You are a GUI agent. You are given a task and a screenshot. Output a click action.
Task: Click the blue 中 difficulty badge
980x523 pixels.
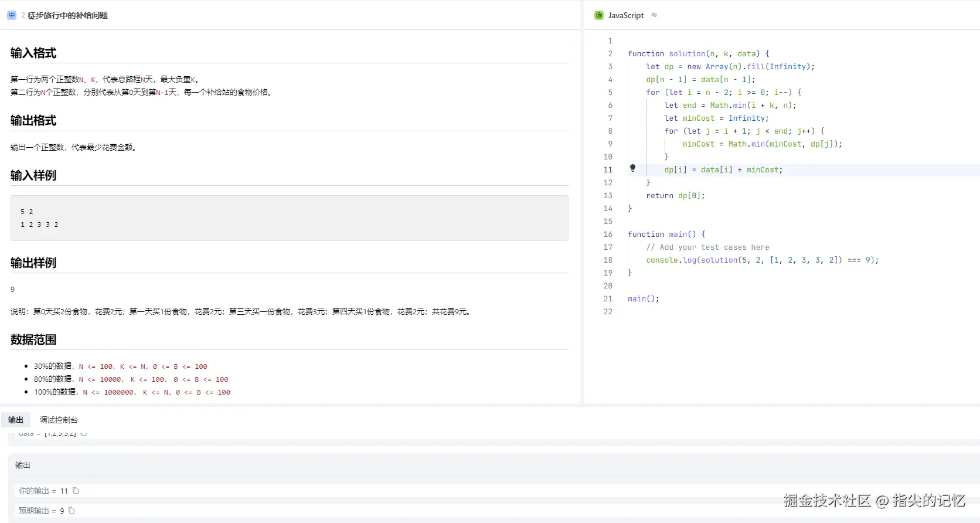coord(12,15)
